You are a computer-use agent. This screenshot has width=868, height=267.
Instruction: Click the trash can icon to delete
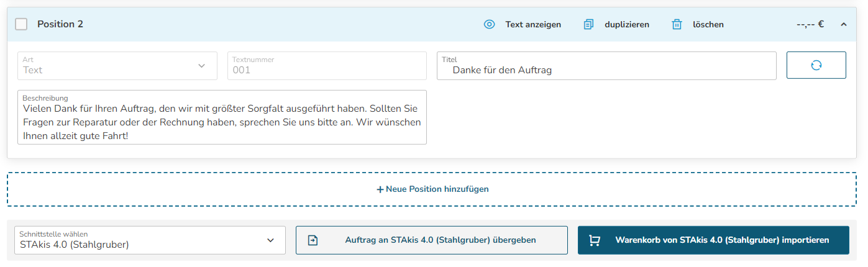[x=677, y=24]
